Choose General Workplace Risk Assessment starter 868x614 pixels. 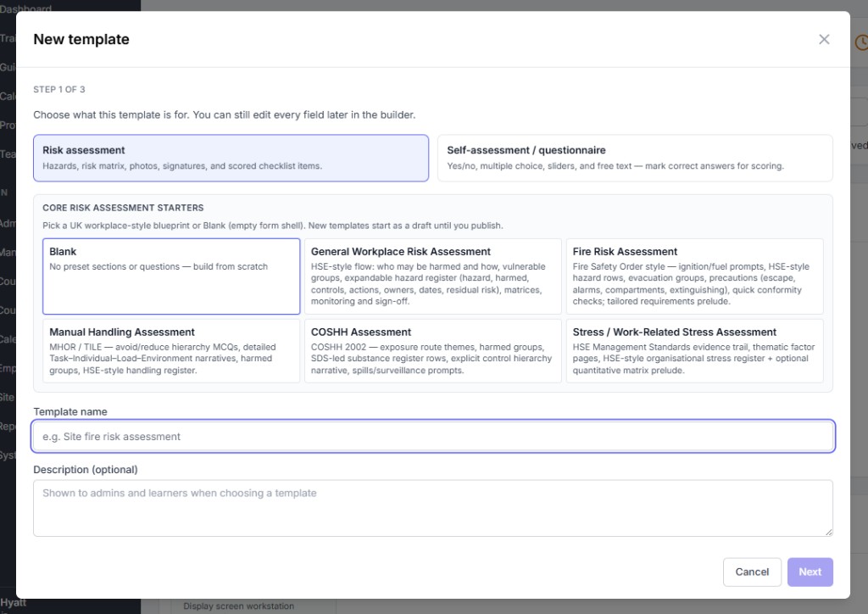point(433,276)
